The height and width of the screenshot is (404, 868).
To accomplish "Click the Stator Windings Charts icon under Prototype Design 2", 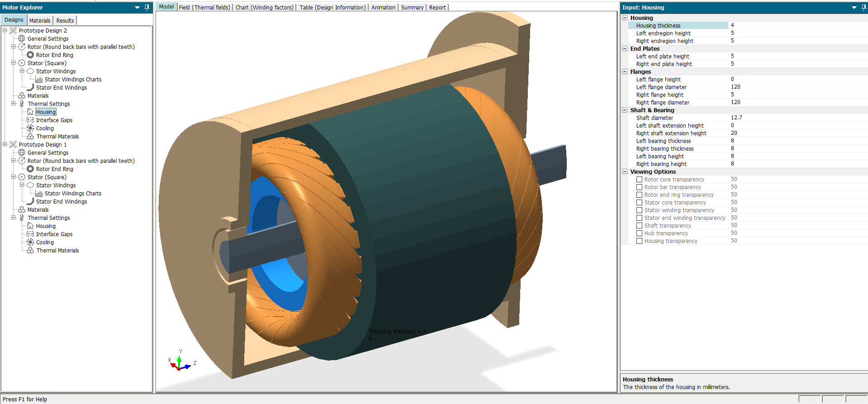I will tap(39, 79).
